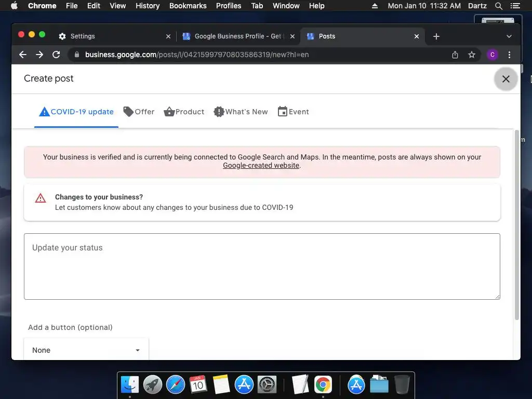Switch to Google Business Profile tab

point(237,36)
